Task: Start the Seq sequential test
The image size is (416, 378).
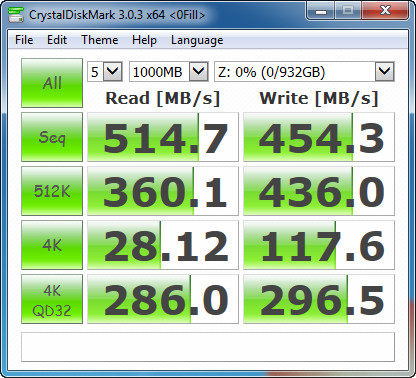Action: click(x=52, y=137)
